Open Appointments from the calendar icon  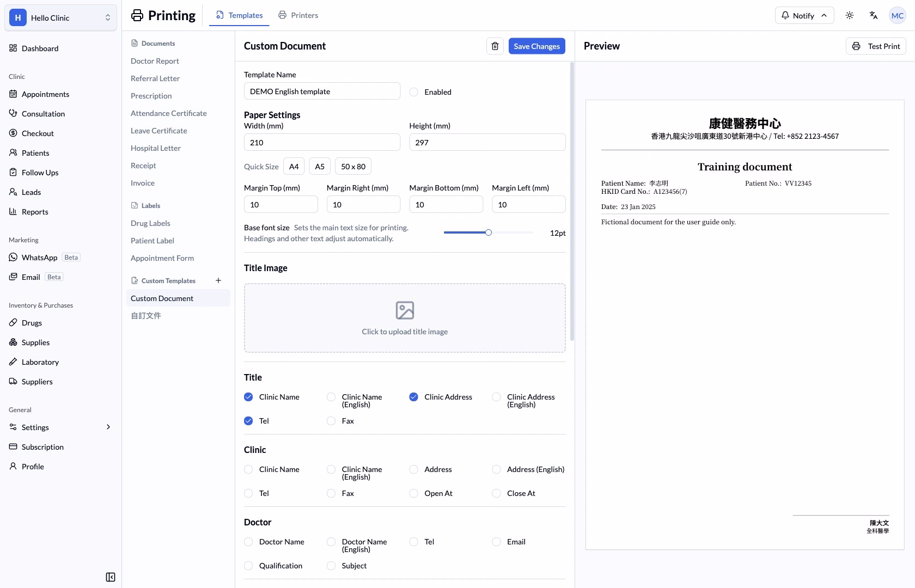(x=13, y=94)
